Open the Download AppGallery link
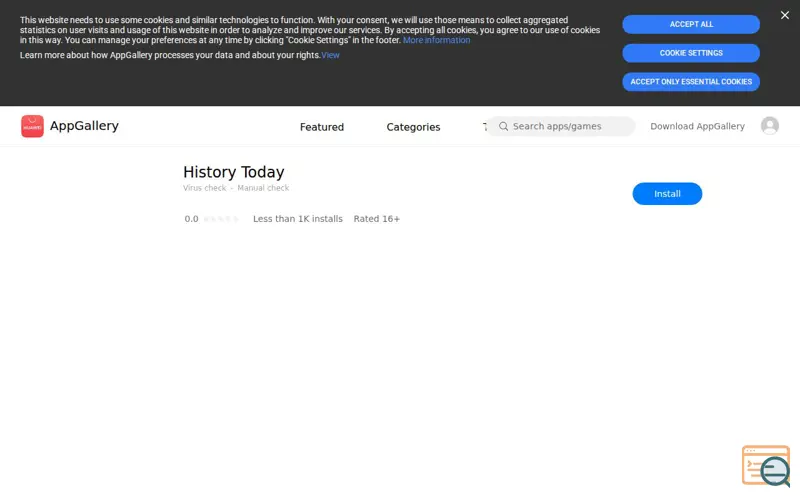 coord(697,126)
